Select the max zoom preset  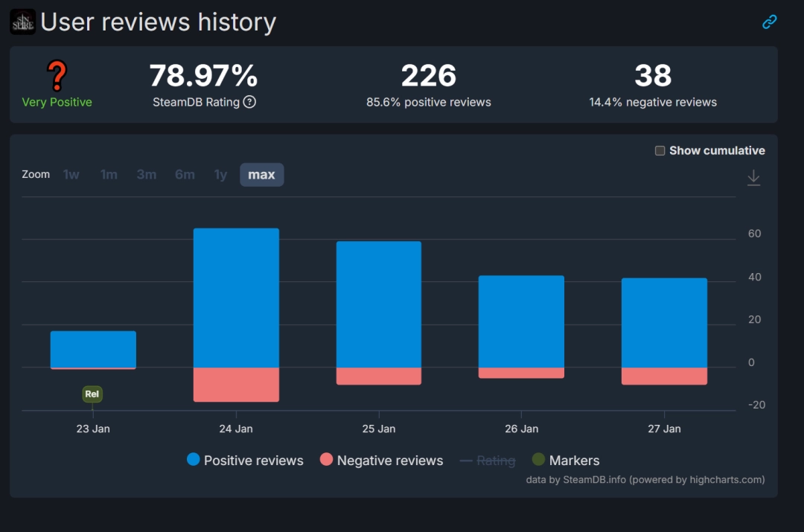261,174
